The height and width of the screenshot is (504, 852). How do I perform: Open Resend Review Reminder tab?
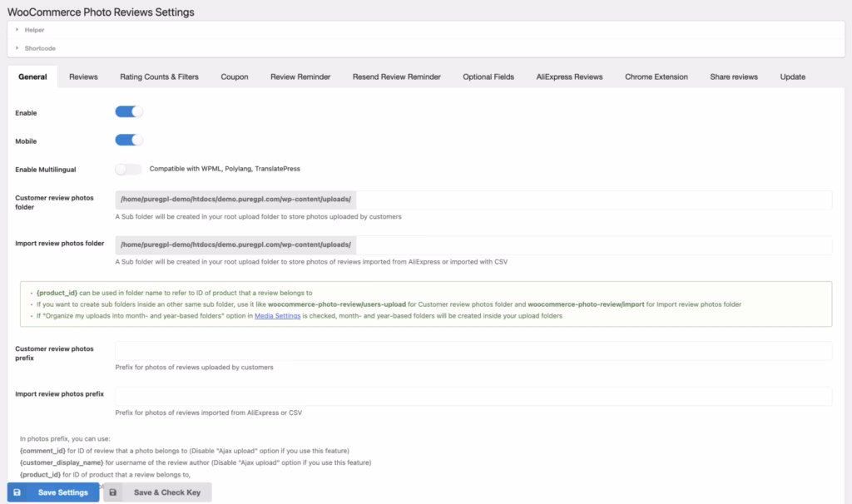pyautogui.click(x=397, y=77)
